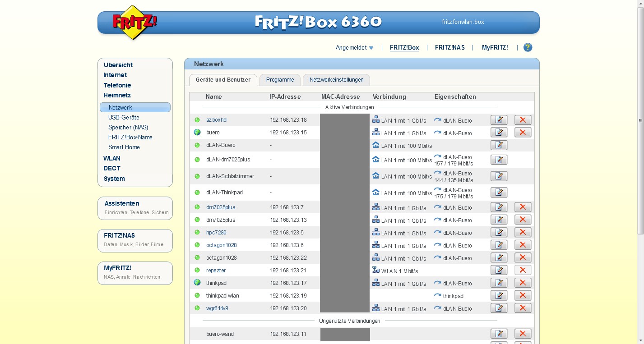Open the Angemeldet dropdown menu
The image size is (644, 344).
coord(354,47)
